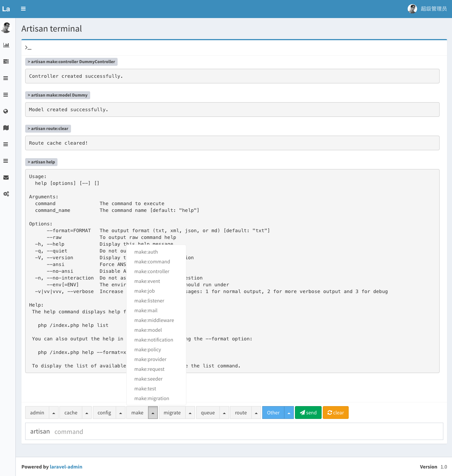
Task: Pick make:migration from the list
Action: (156, 399)
